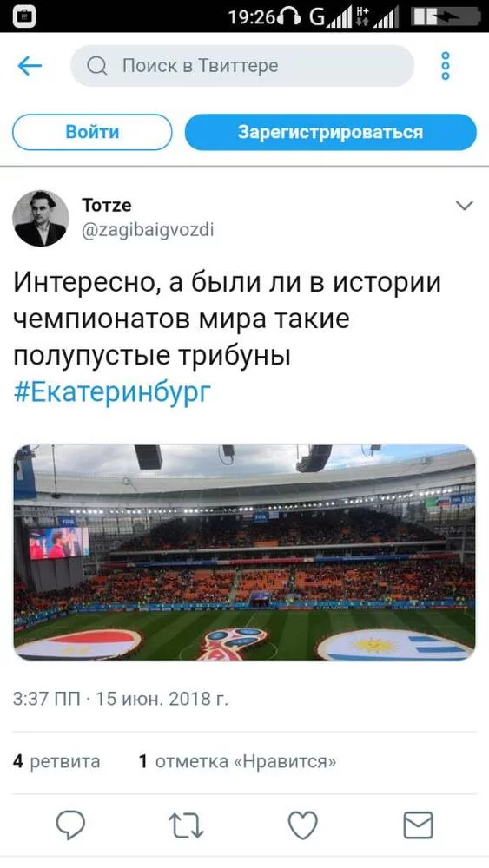The image size is (489, 868).
Task: Click the Войти button
Action: pyautogui.click(x=92, y=132)
